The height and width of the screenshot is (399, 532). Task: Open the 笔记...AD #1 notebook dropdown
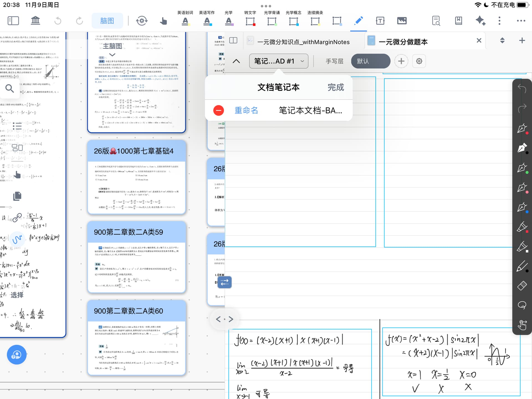[x=278, y=61]
